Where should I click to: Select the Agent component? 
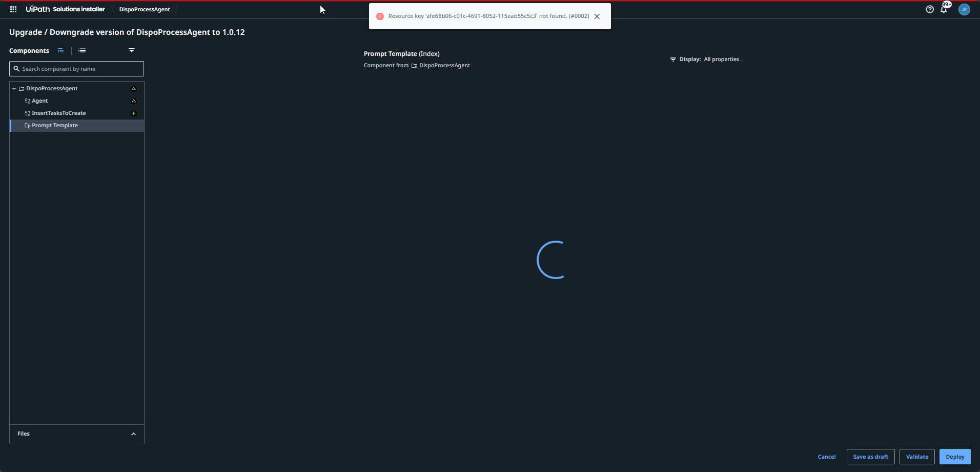(x=77, y=101)
